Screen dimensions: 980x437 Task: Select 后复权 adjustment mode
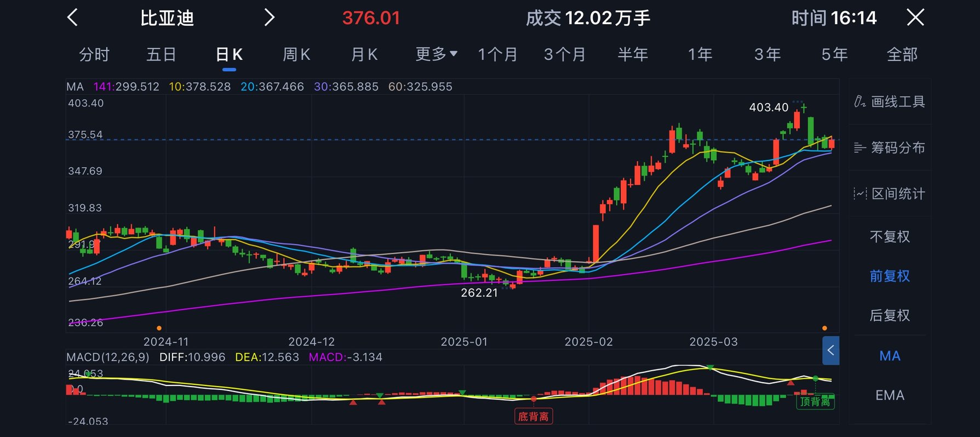(x=890, y=315)
